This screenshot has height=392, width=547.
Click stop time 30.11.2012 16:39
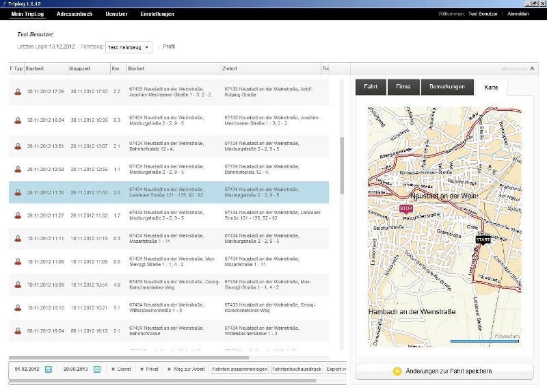(x=89, y=120)
